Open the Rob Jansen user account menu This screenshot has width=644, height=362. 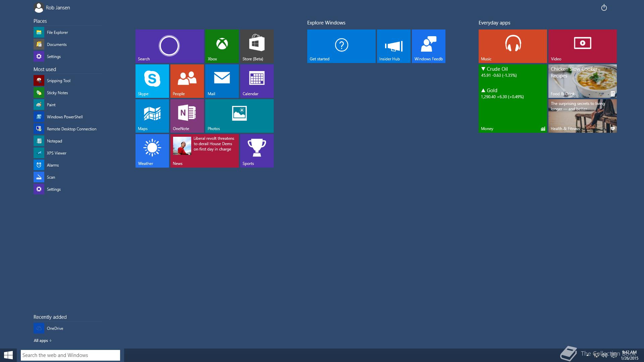click(x=52, y=7)
